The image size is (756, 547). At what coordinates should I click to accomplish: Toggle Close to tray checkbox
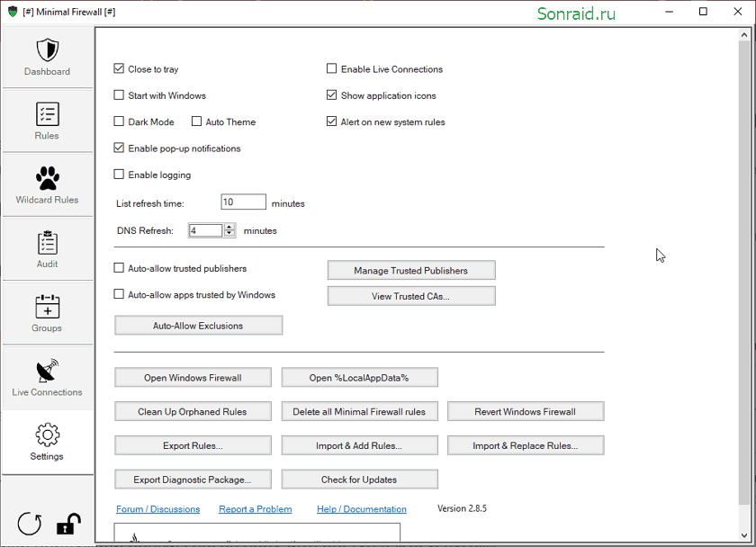click(x=119, y=68)
